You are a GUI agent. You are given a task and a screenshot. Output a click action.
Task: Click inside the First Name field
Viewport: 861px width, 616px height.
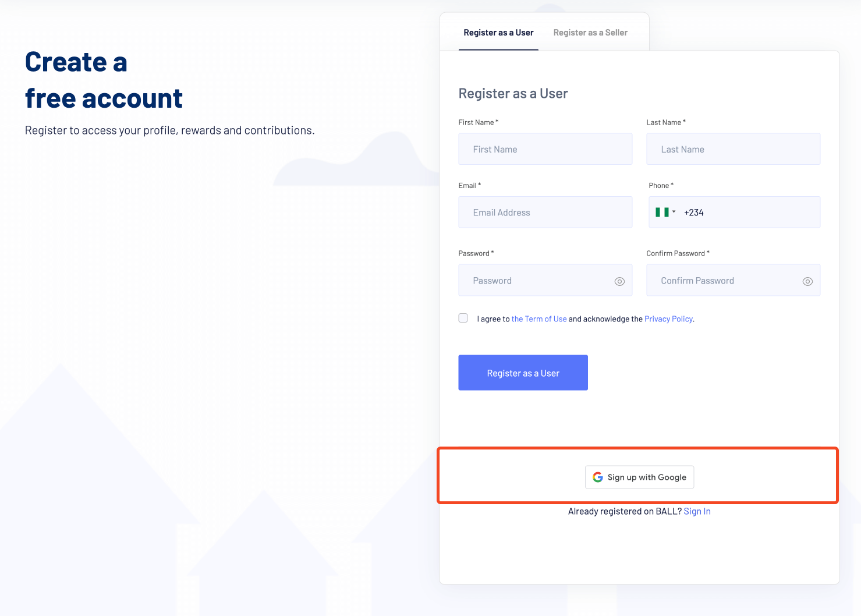[x=545, y=149]
